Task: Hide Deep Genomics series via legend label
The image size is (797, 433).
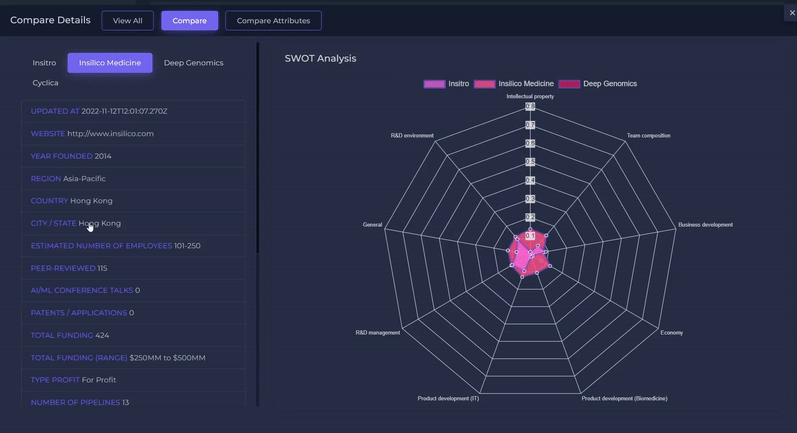Action: coord(610,84)
